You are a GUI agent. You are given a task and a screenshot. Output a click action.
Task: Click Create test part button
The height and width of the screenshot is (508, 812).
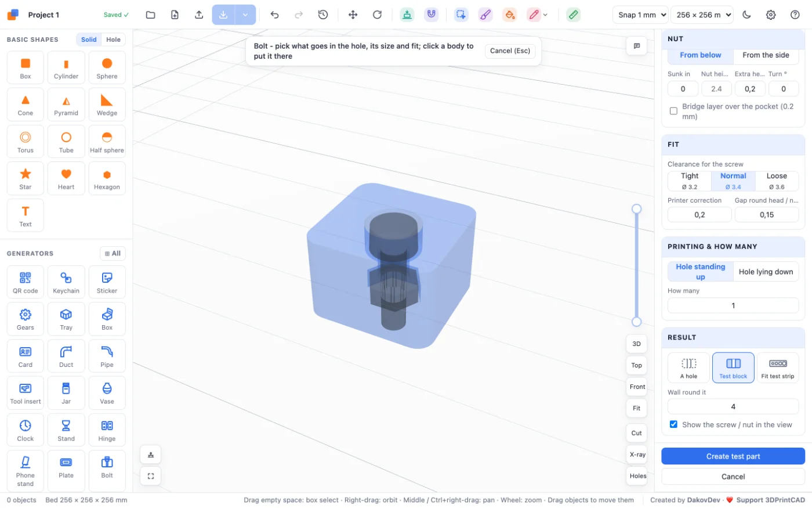click(x=733, y=456)
